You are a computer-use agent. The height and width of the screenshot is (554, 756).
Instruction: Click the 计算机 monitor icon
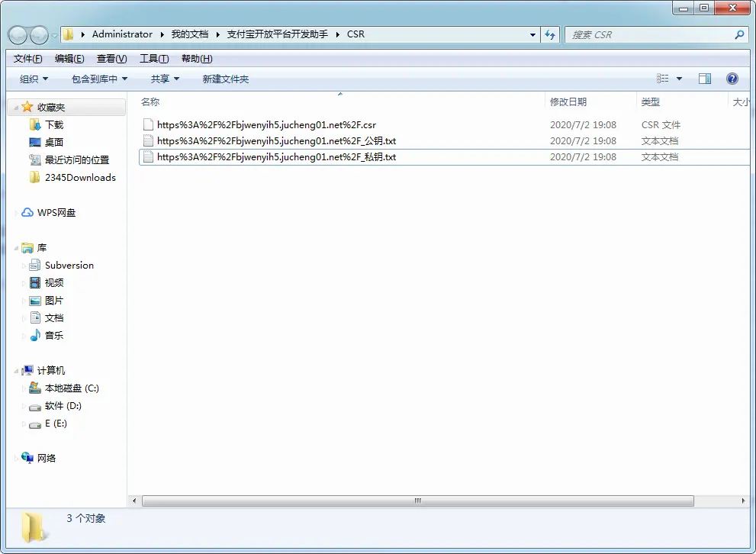27,370
